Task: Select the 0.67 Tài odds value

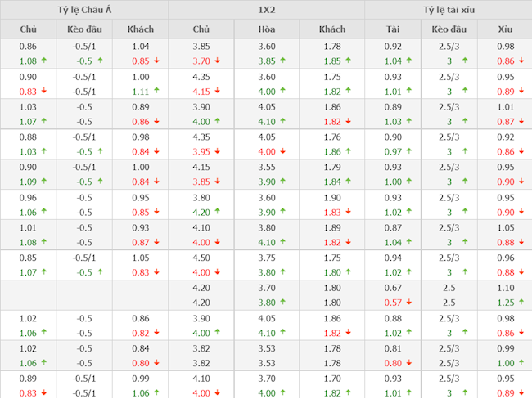Action: 394,288
